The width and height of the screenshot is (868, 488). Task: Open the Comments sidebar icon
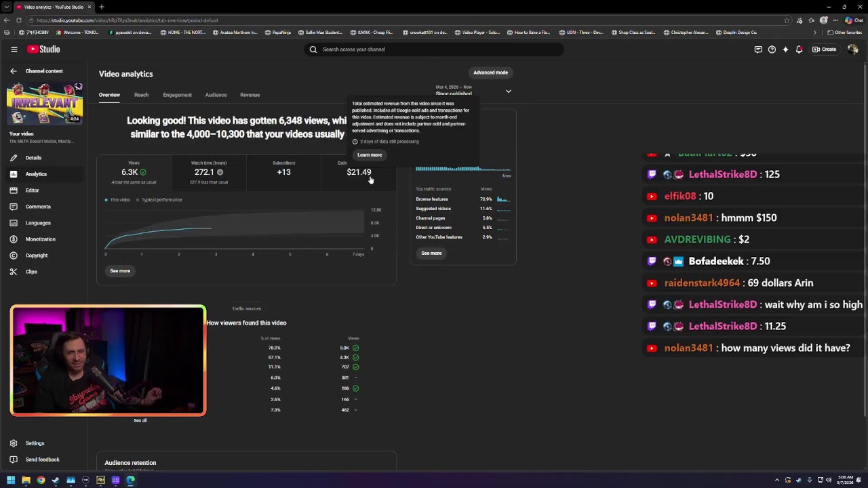click(13, 207)
